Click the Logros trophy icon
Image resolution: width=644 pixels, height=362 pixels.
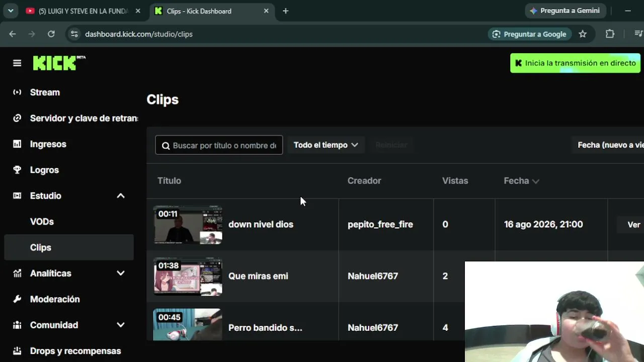pyautogui.click(x=17, y=170)
